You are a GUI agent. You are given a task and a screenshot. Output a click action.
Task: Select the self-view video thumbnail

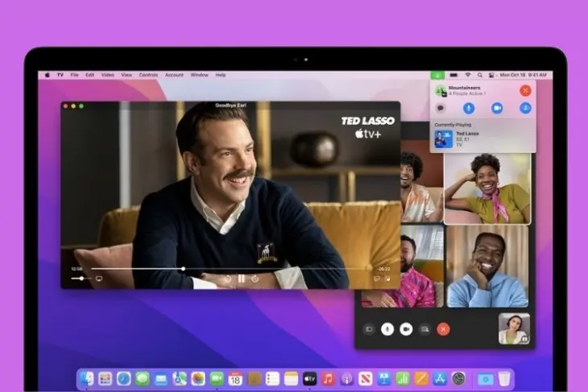pyautogui.click(x=513, y=328)
